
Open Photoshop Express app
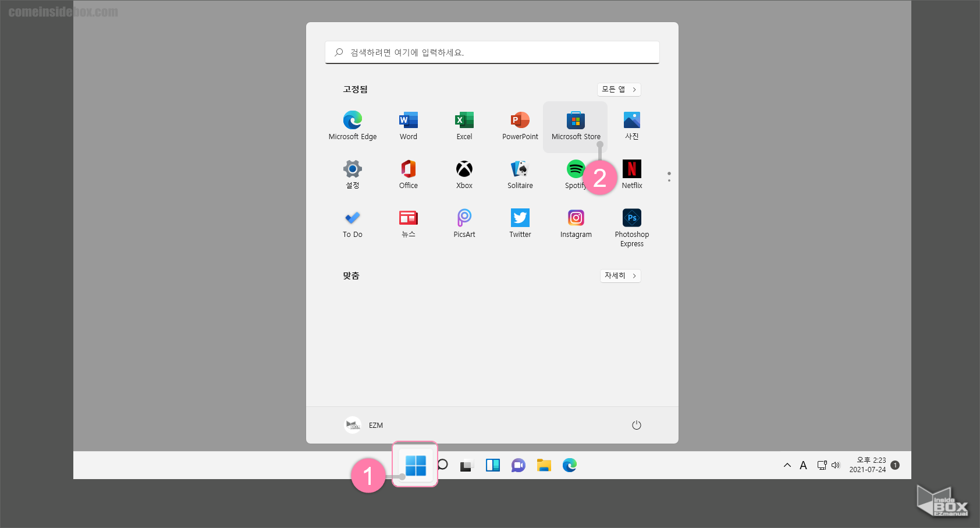click(x=632, y=228)
